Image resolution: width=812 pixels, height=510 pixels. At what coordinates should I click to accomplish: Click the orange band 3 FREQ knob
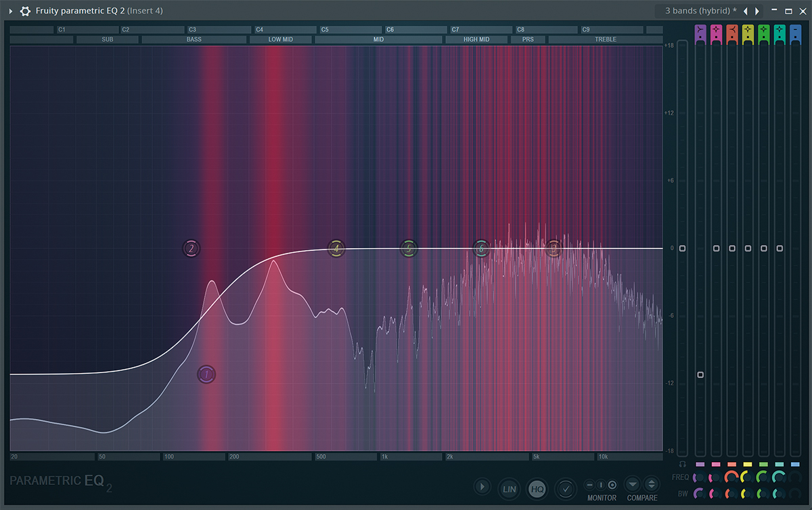click(x=732, y=478)
